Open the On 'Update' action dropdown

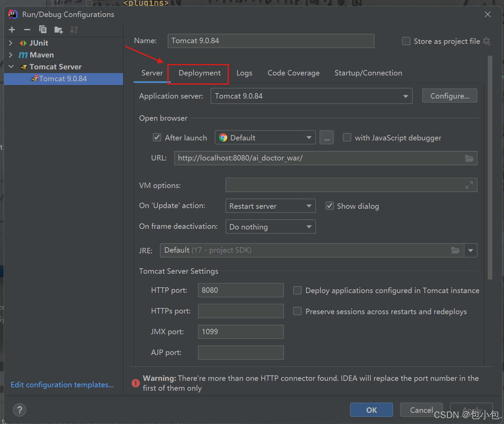point(270,206)
